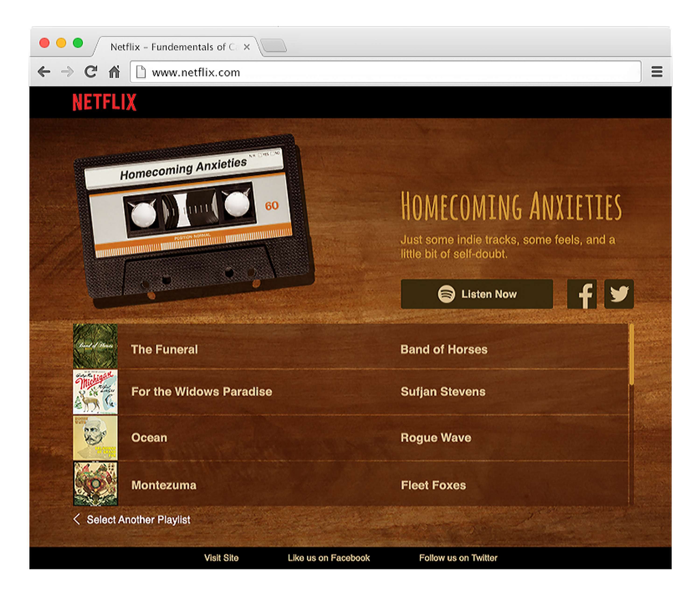Image resolution: width=700 pixels, height=605 pixels.
Task: Open a new tab with the blank tab button
Action: point(274,46)
